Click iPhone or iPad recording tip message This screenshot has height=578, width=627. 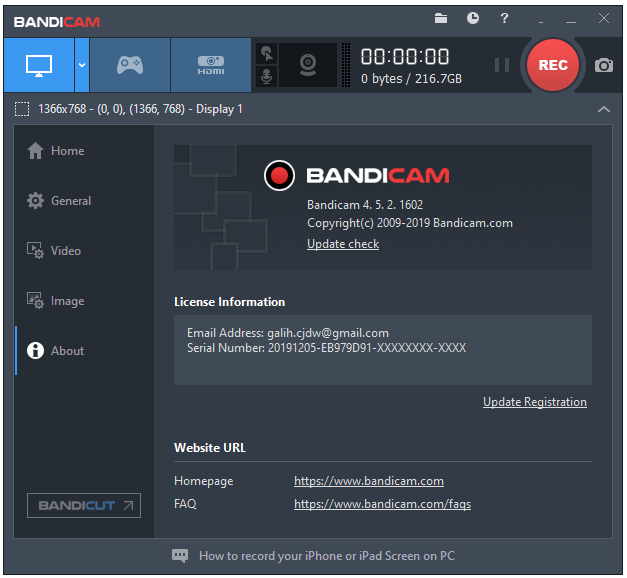327,556
